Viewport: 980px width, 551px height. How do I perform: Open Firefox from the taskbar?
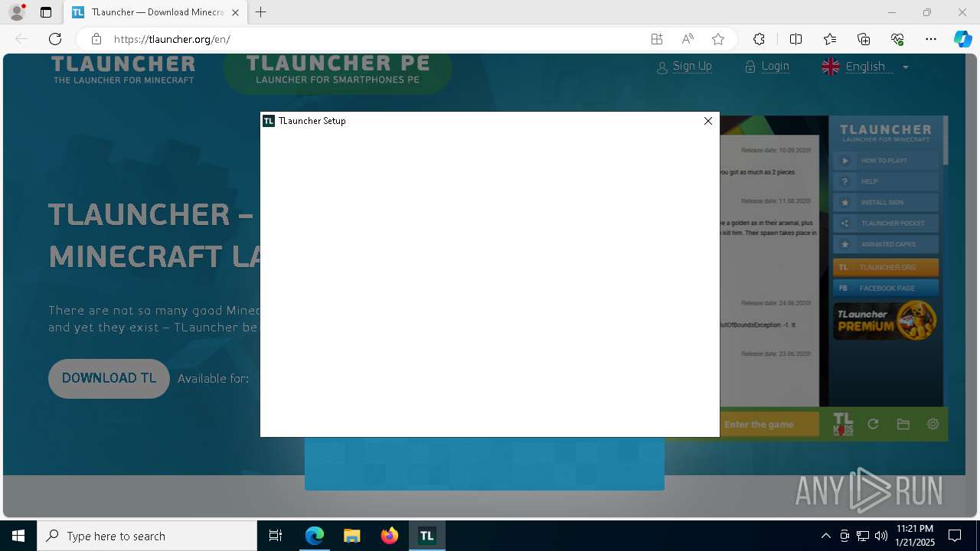tap(390, 536)
